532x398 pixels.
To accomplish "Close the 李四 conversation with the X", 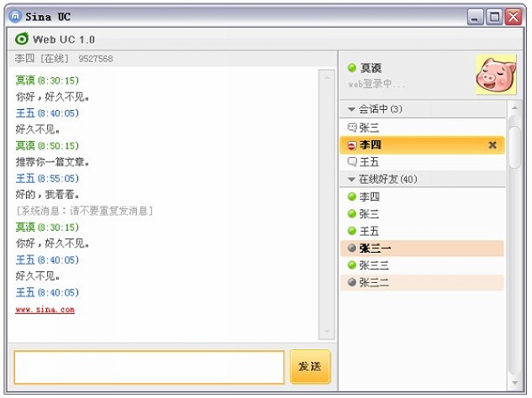I will pos(492,145).
